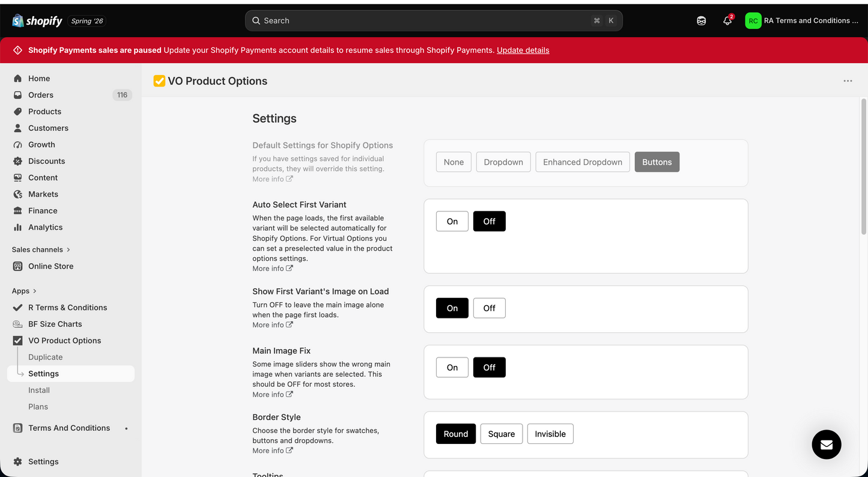
Task: Click the VO Product Options sidebar checkbox icon
Action: tap(17, 340)
